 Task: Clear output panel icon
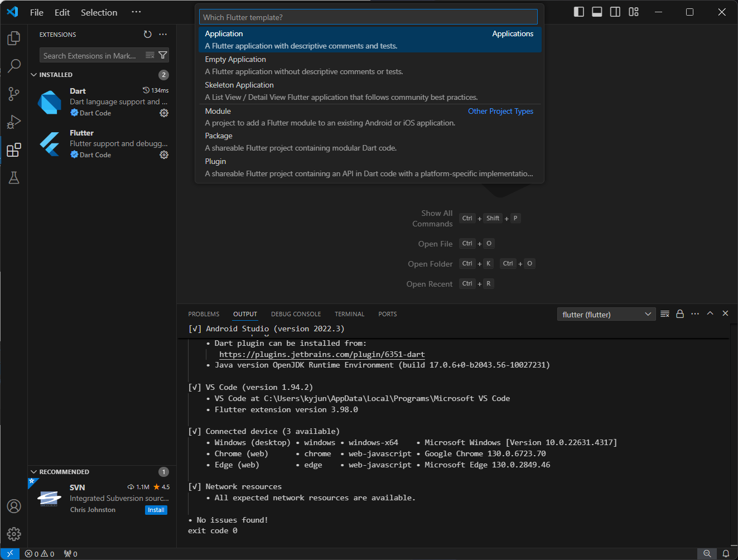click(x=665, y=314)
